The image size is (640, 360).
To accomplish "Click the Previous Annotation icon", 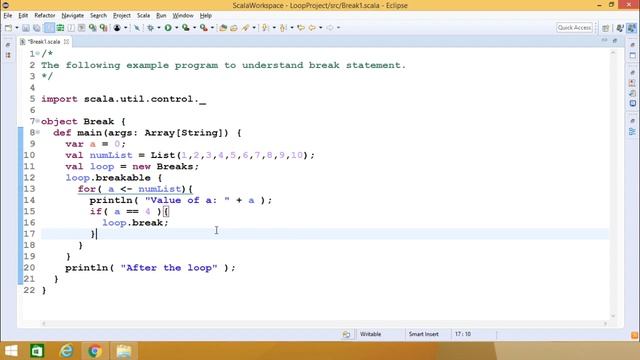I will tap(283, 28).
